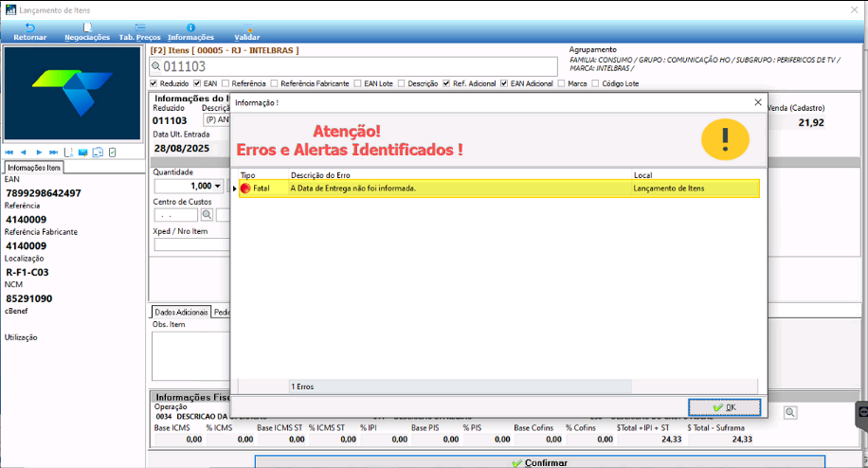The image size is (868, 468).
Task: Open Centro de Custos search lookup
Action: tap(207, 215)
